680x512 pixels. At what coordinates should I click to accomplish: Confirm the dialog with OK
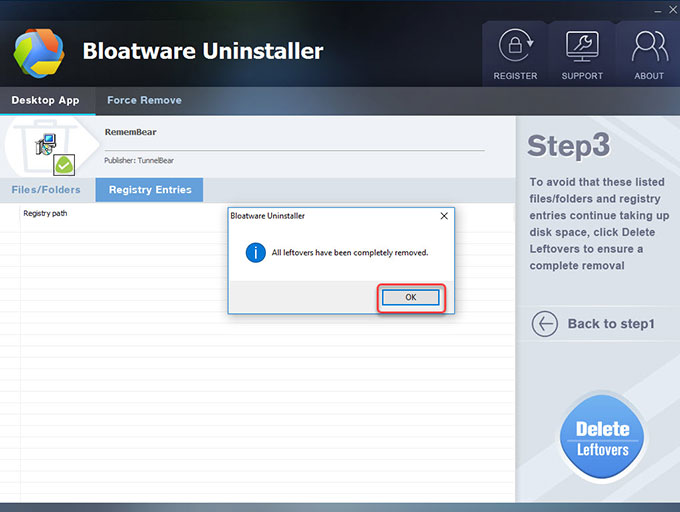click(x=411, y=297)
